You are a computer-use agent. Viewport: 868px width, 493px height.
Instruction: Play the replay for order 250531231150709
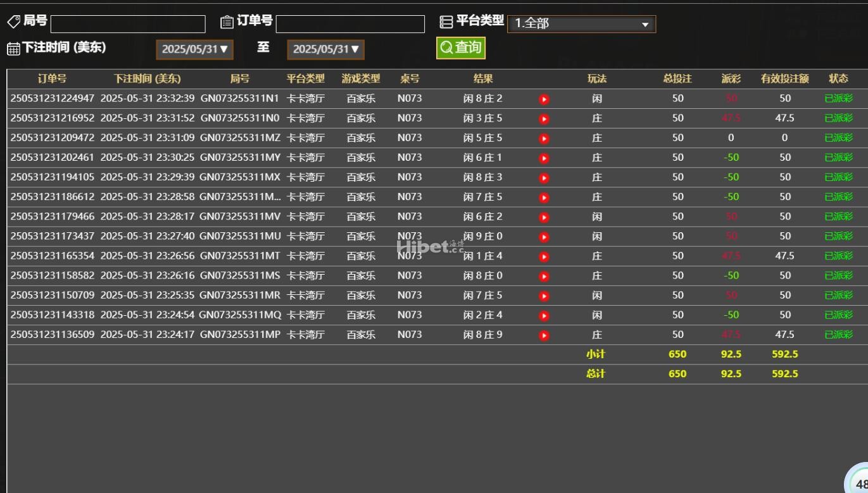pos(543,295)
